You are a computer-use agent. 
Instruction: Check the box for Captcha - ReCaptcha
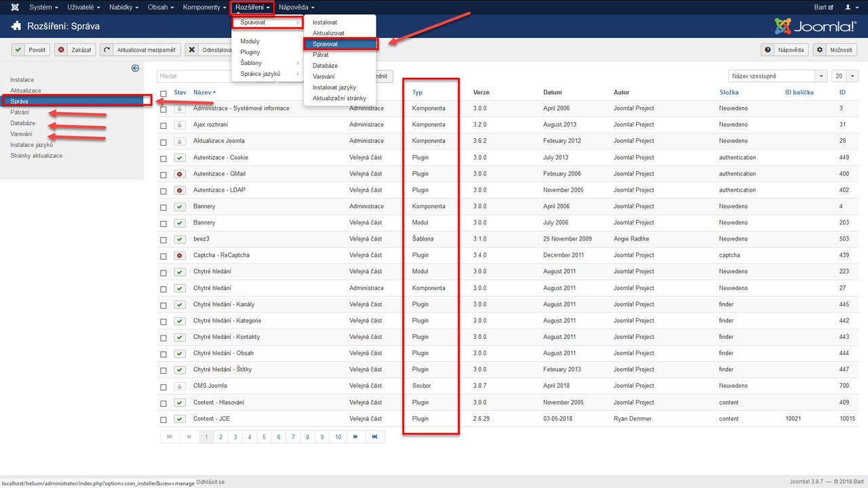tap(163, 256)
